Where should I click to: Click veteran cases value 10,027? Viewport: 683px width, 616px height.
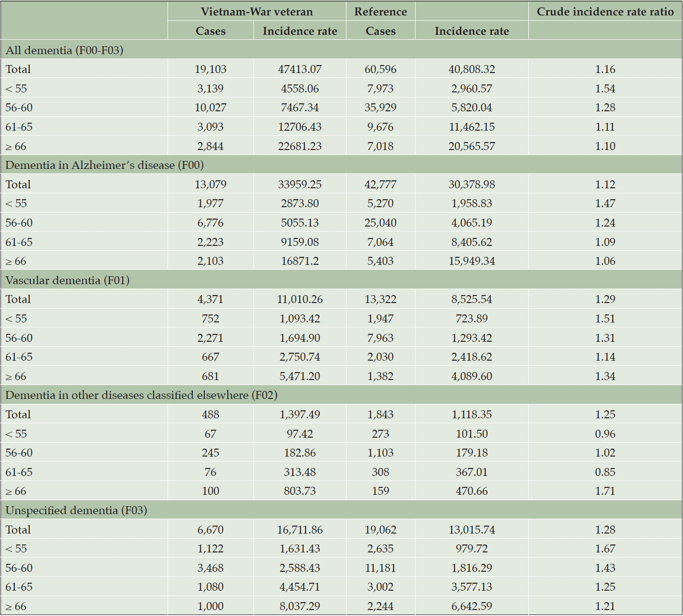210,107
